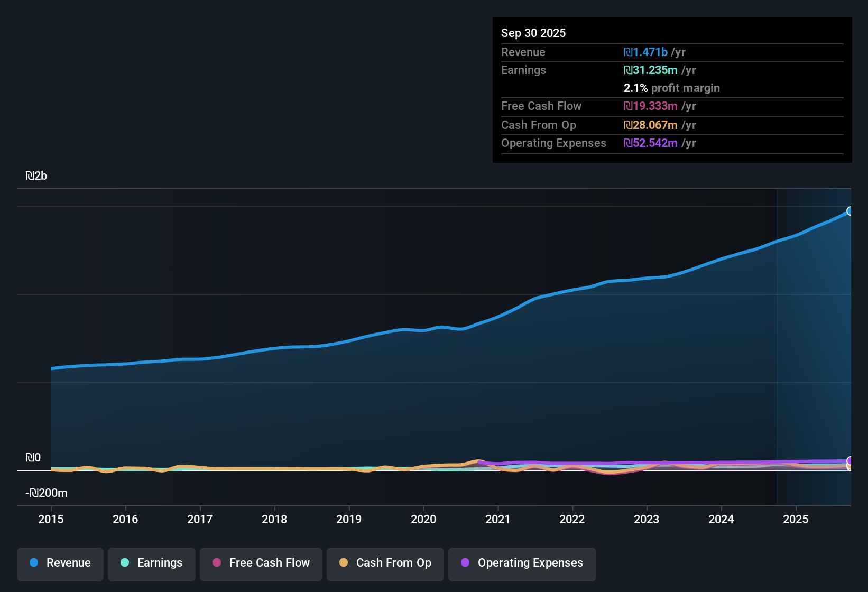
Task: Click the 2.1% profit margin text
Action: pyautogui.click(x=672, y=88)
